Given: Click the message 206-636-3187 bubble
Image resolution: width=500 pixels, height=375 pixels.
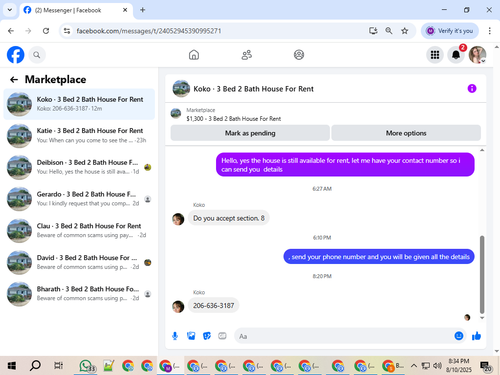Looking at the screenshot, I should (213, 305).
